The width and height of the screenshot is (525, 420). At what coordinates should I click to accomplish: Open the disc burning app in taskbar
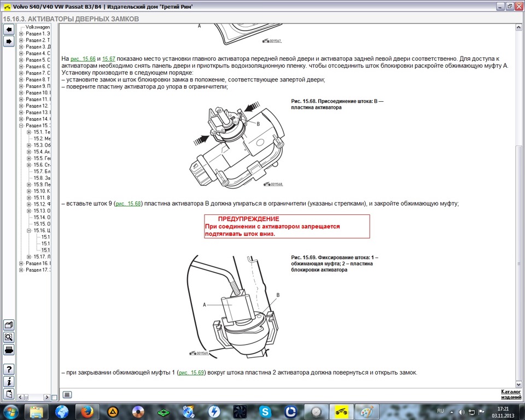[x=138, y=412]
